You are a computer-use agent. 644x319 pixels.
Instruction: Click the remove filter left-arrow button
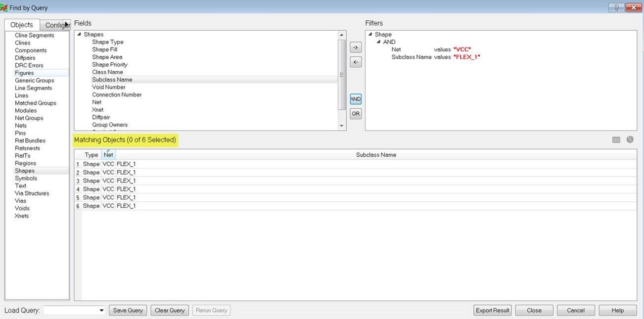pyautogui.click(x=356, y=62)
